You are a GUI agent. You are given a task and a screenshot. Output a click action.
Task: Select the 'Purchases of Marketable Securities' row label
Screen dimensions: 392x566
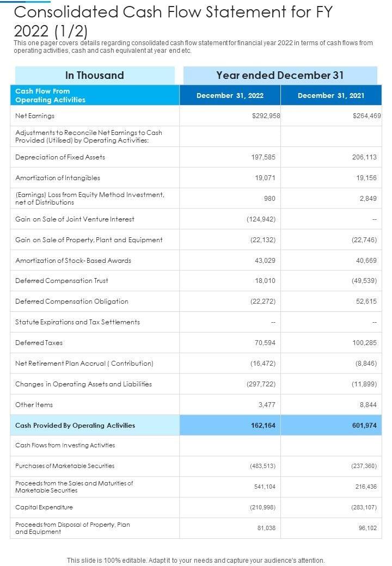(x=65, y=466)
